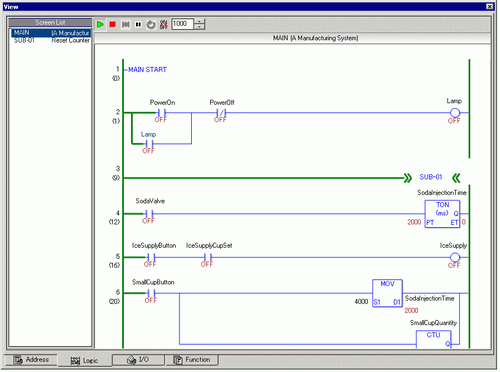
Task: Pause the logic simulation
Action: coord(138,25)
